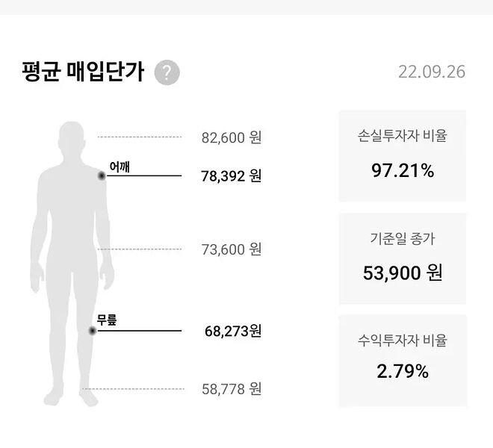This screenshot has height=448, width=493.
Task: Click the 평균 매입단가 title
Action: pyautogui.click(x=84, y=72)
